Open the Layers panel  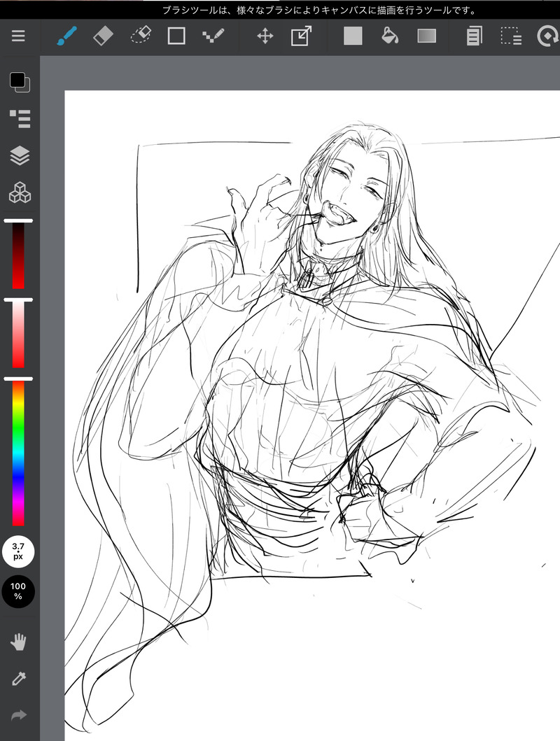[20, 155]
